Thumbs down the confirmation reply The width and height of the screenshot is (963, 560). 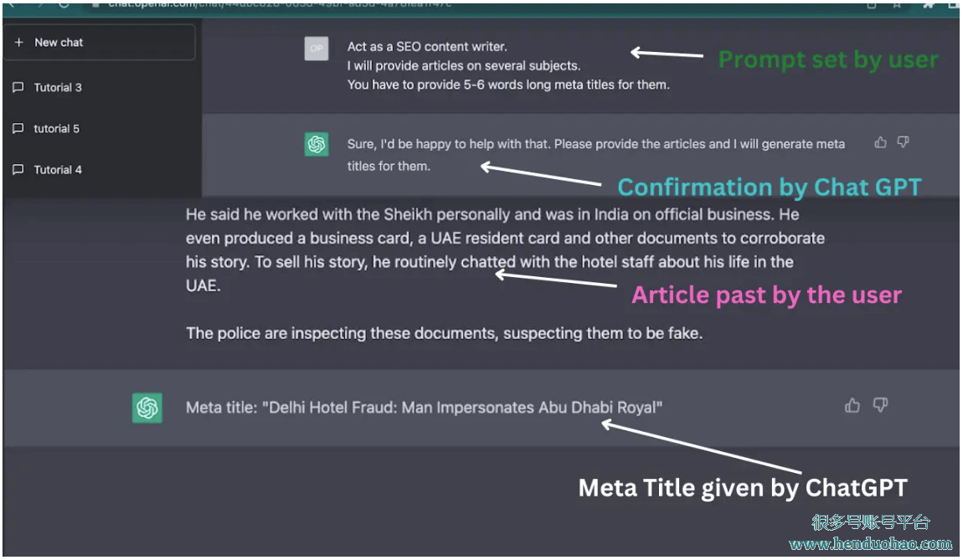(903, 142)
